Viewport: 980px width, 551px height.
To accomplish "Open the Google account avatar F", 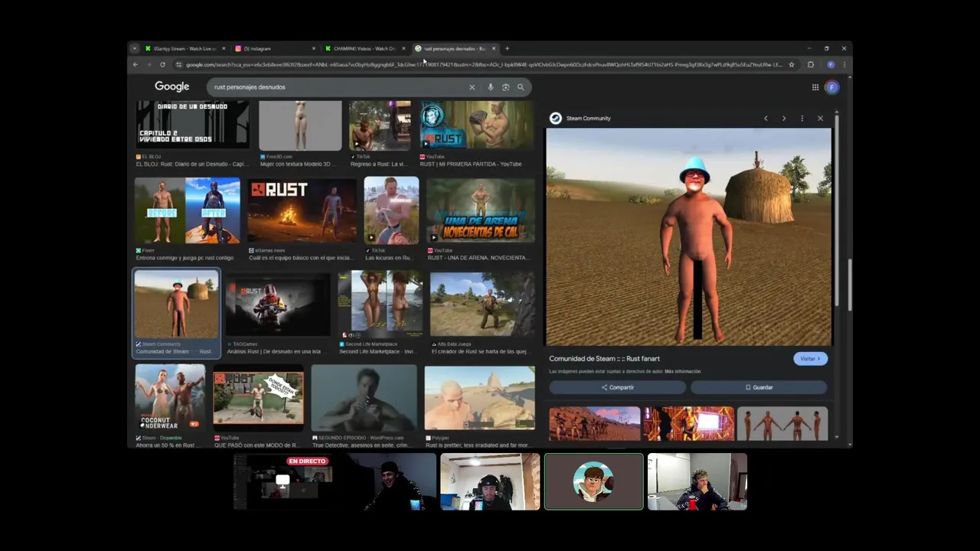I will tap(832, 87).
